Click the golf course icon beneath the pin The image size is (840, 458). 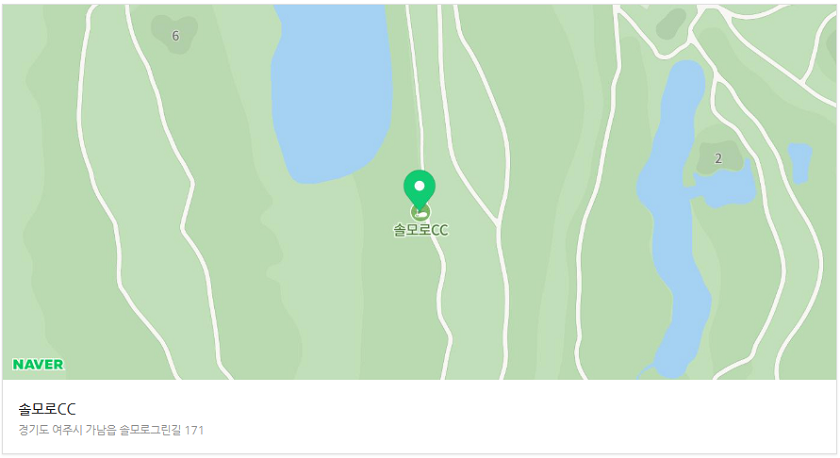click(421, 213)
